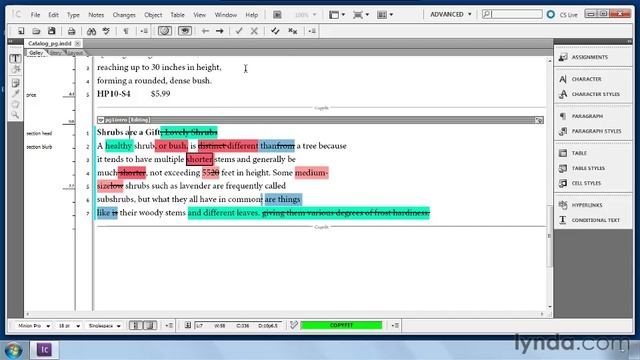Close the Catalog_pg.indd document tab
This screenshot has height=360, width=640.
[78, 43]
